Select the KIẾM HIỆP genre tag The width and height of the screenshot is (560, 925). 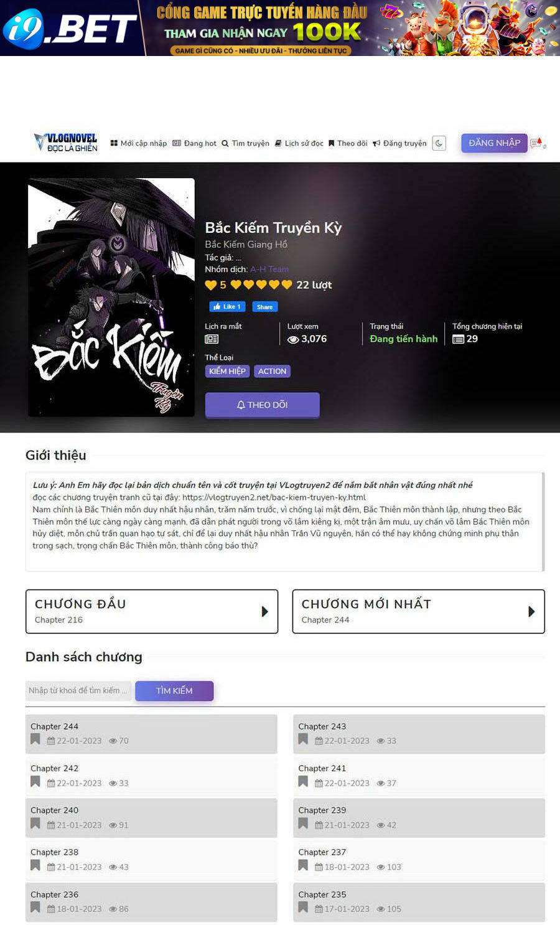click(227, 371)
